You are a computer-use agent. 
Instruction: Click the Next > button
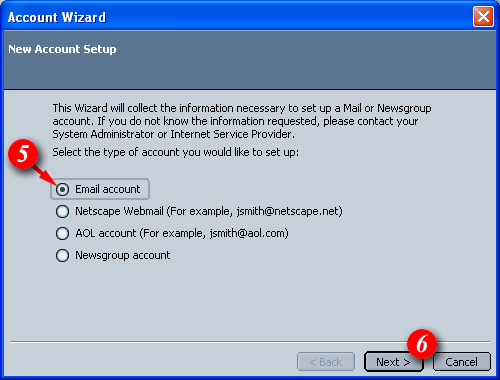[x=394, y=362]
